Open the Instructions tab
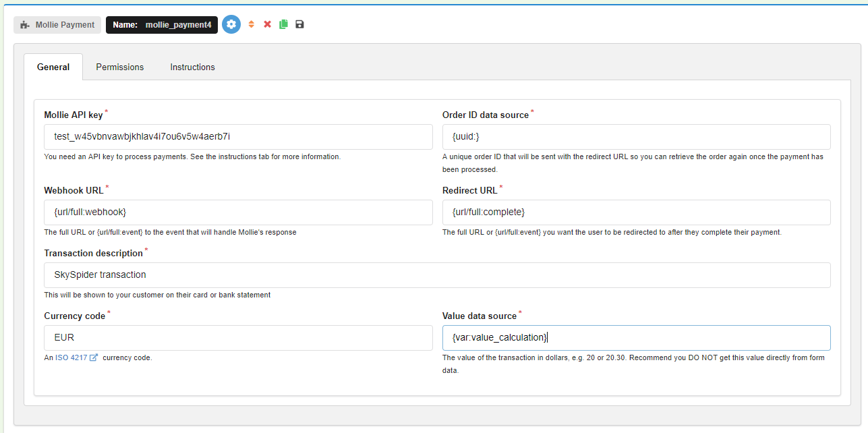 tap(192, 67)
